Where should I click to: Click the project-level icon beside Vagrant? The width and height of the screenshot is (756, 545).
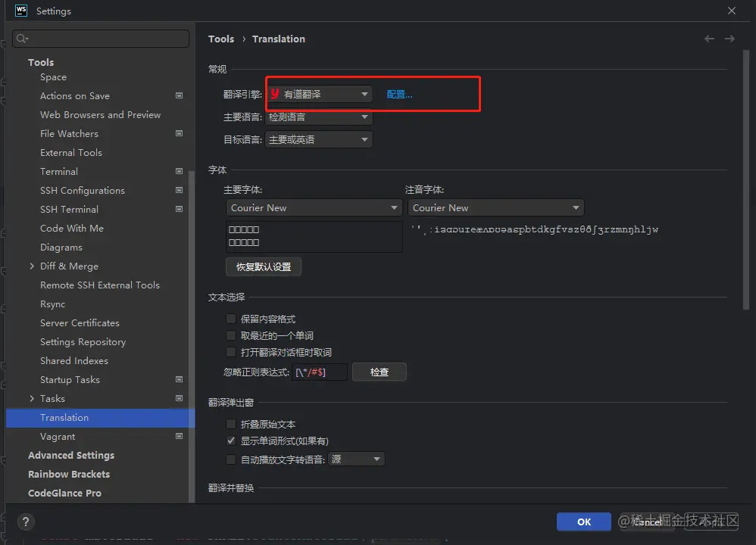click(179, 436)
